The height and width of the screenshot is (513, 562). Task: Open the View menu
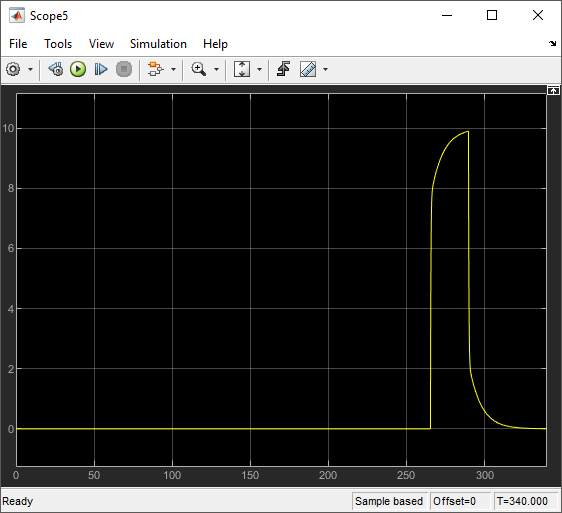[101, 44]
